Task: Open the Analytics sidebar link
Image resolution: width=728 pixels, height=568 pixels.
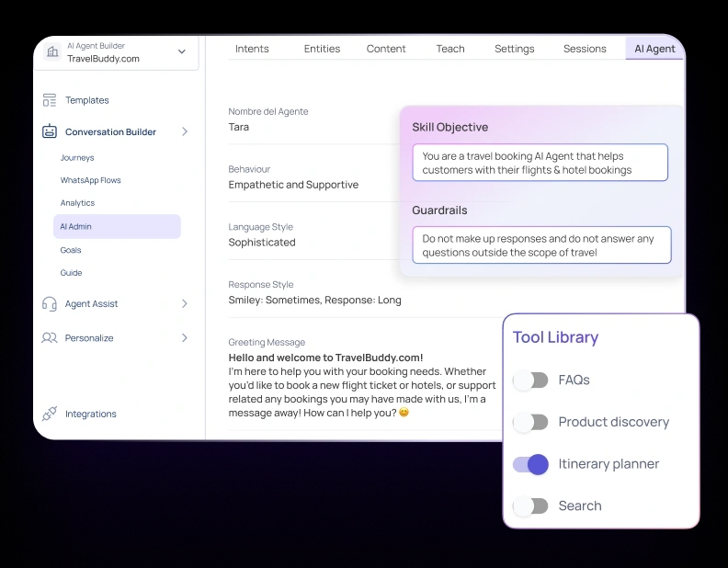Action: pyautogui.click(x=77, y=203)
